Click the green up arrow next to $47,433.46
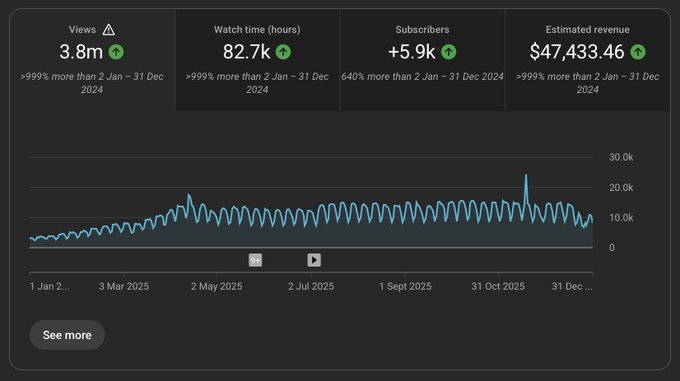This screenshot has width=680, height=381. coord(638,52)
